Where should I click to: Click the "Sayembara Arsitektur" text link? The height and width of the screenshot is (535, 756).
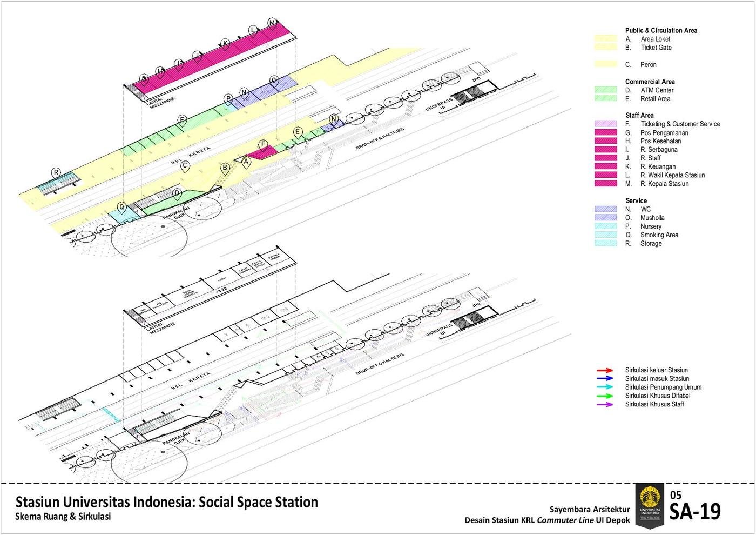(590, 509)
